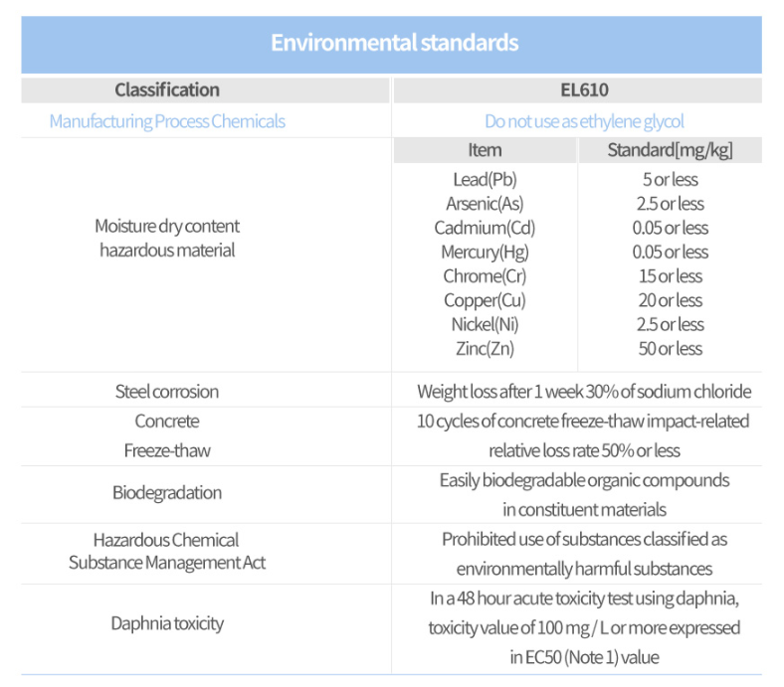The width and height of the screenshot is (784, 687).
Task: Open the Manufacturing Process Chemicals link
Action: pyautogui.click(x=167, y=121)
